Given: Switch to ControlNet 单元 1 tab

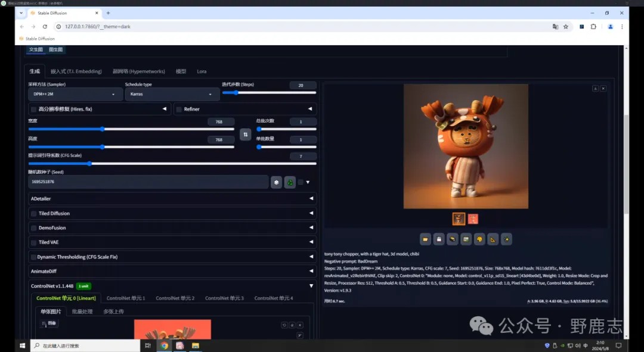Looking at the screenshot, I should tap(126, 298).
